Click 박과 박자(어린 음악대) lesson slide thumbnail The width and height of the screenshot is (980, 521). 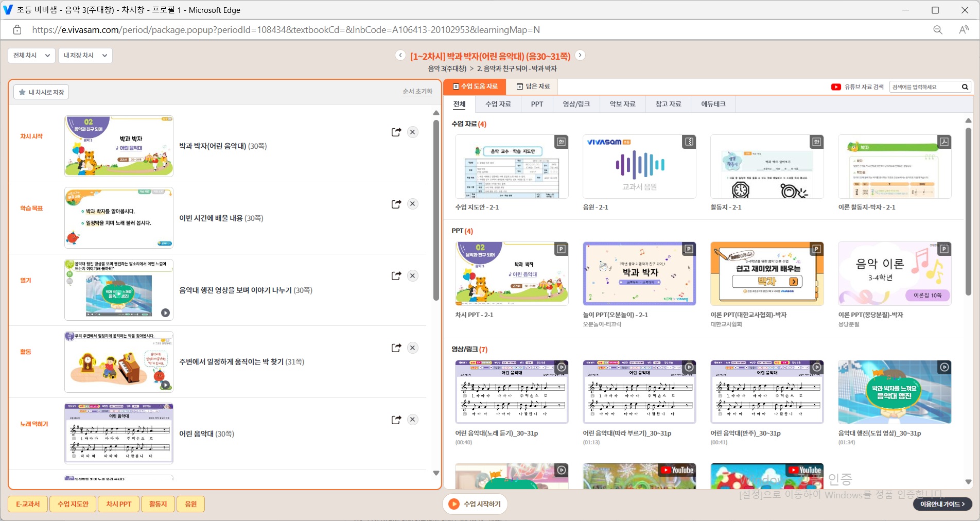click(119, 146)
